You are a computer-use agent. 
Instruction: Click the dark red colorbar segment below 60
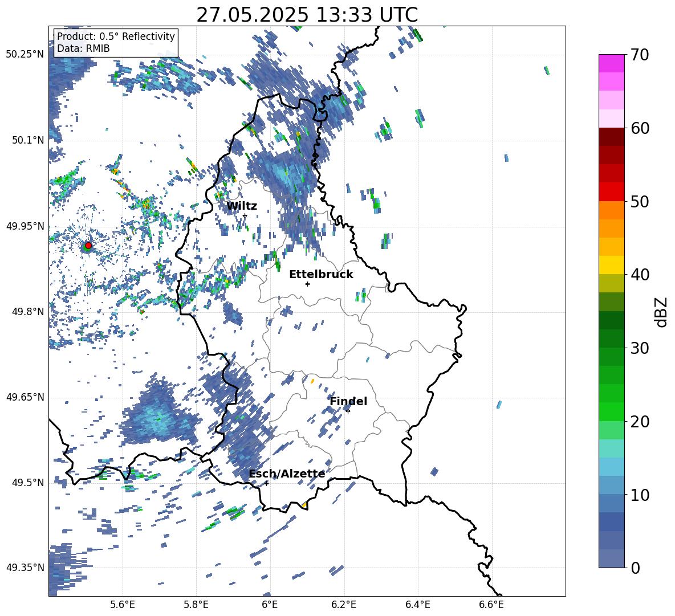coord(611,137)
